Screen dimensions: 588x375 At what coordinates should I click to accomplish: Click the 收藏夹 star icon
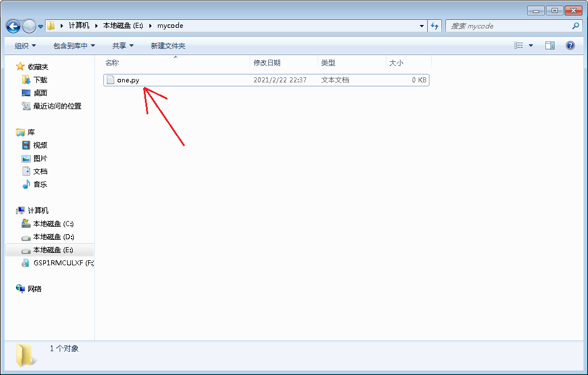(20, 66)
